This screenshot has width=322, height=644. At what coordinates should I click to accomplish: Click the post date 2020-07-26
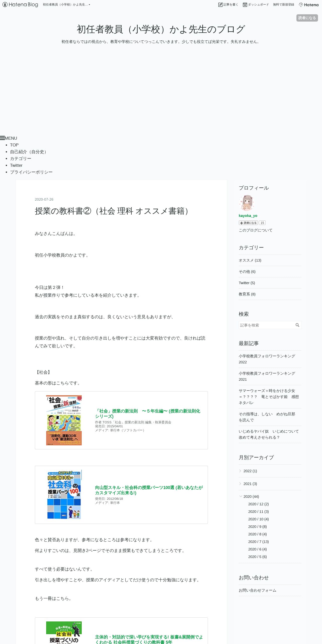tap(44, 199)
